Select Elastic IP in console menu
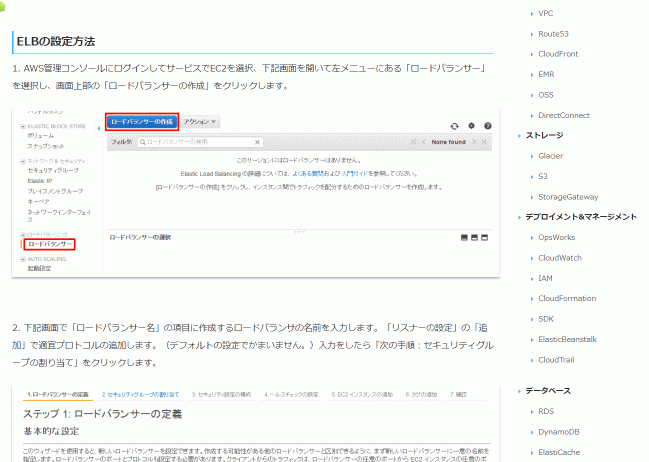The width and height of the screenshot is (649, 462). (40, 181)
